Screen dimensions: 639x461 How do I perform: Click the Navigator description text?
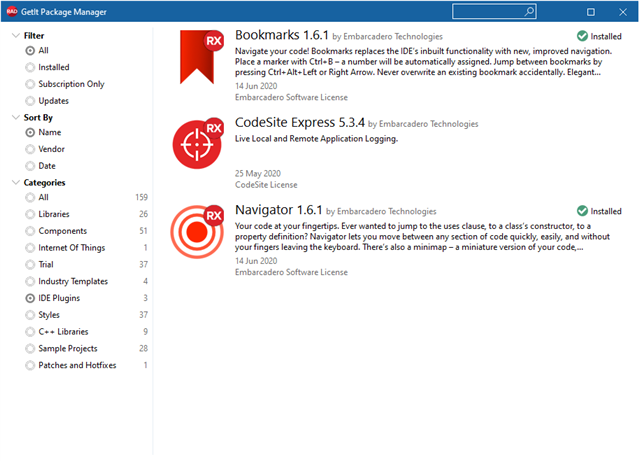(x=422, y=236)
